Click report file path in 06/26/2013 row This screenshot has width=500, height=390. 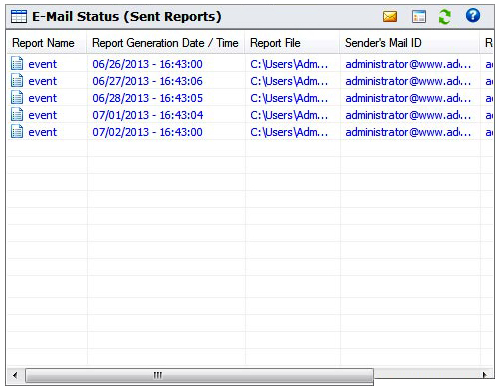pos(289,64)
